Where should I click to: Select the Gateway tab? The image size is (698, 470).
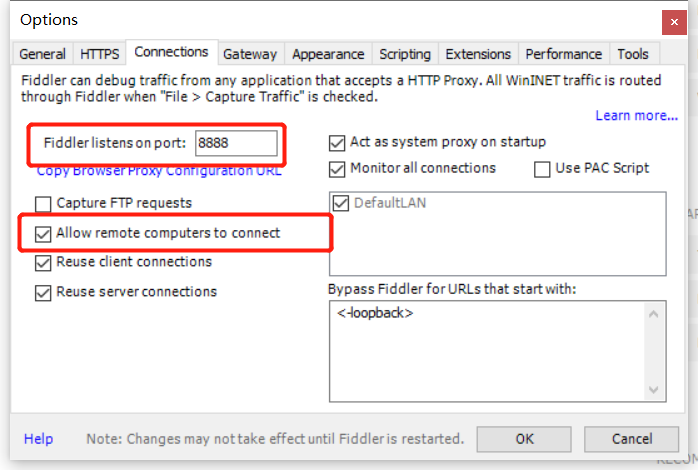click(250, 54)
